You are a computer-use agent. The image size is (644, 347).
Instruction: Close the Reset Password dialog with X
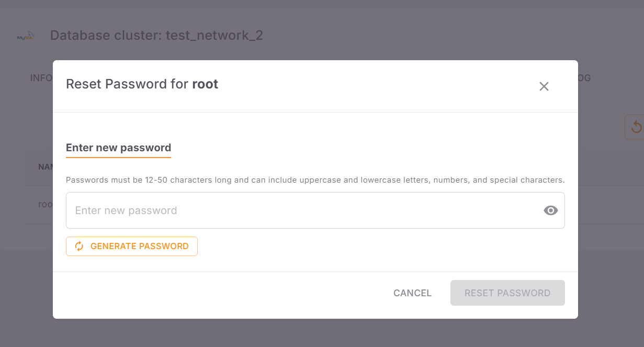544,86
